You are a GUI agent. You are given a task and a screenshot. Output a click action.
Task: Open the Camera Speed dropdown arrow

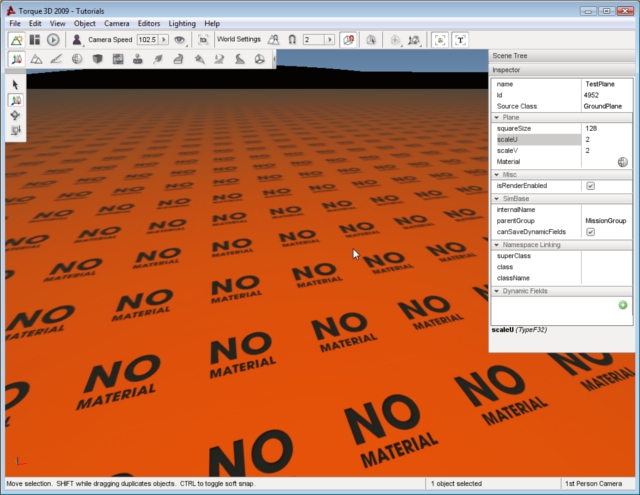(164, 39)
